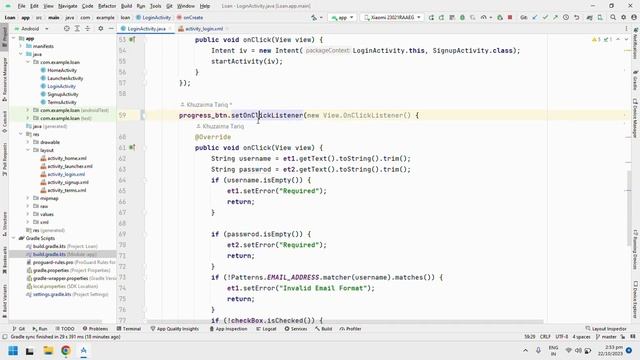
Task: Click the master git branch widget
Action: [606, 337]
